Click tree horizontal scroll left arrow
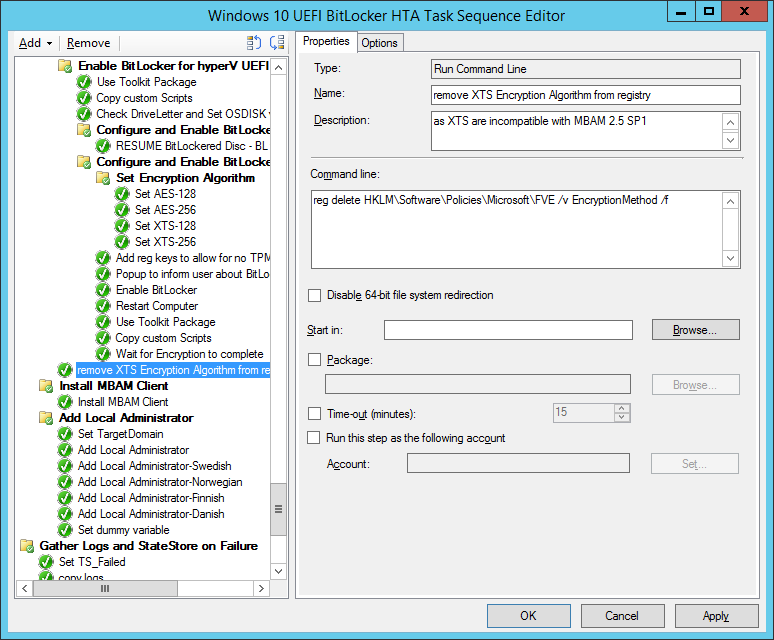The image size is (774, 640). pyautogui.click(x=25, y=588)
